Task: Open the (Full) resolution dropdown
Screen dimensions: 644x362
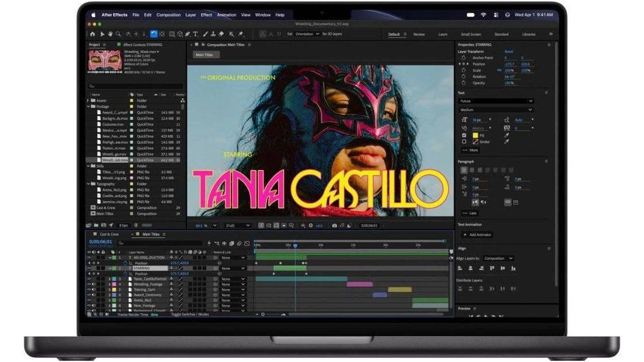Action: 237,226
